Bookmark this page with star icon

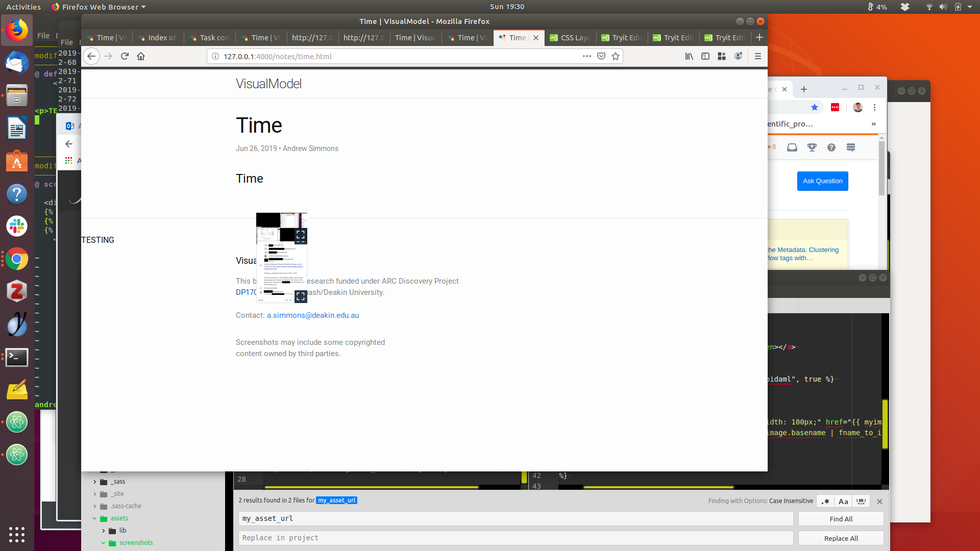(616, 56)
